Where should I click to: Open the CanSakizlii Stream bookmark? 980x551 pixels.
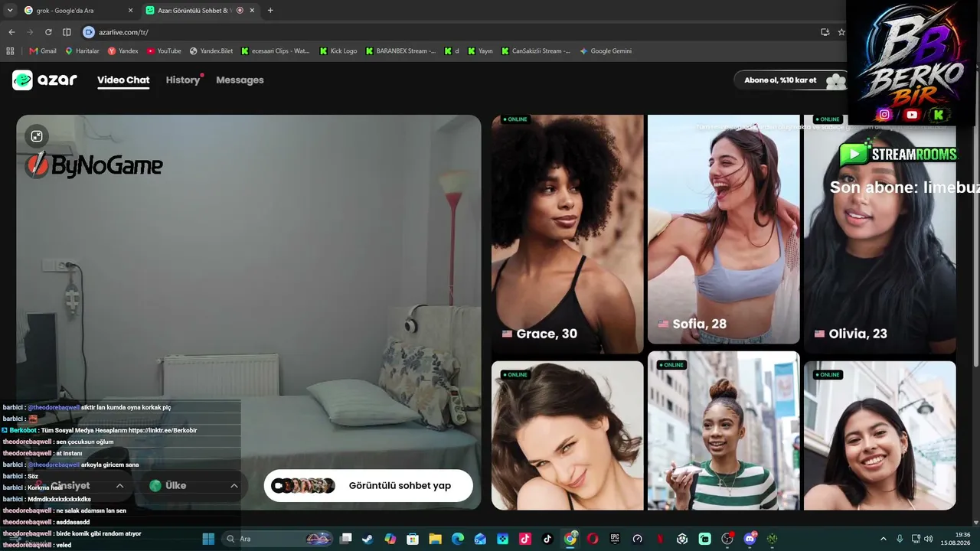(x=536, y=51)
